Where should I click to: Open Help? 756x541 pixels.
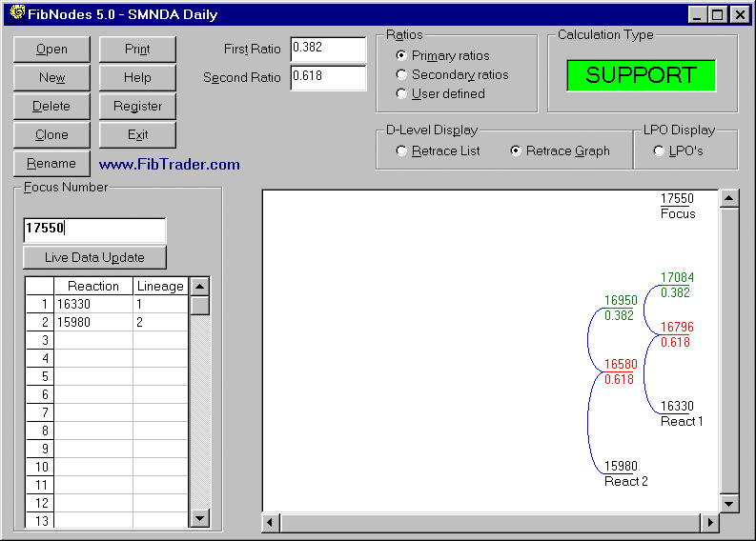137,77
